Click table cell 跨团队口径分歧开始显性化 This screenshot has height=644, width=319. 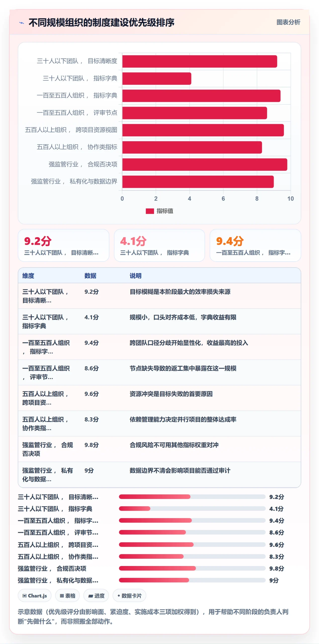click(x=189, y=343)
